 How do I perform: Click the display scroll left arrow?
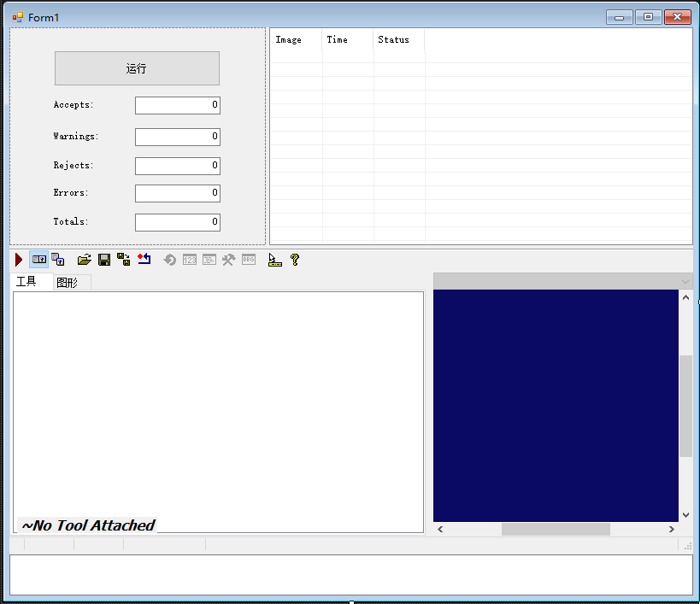click(x=440, y=530)
